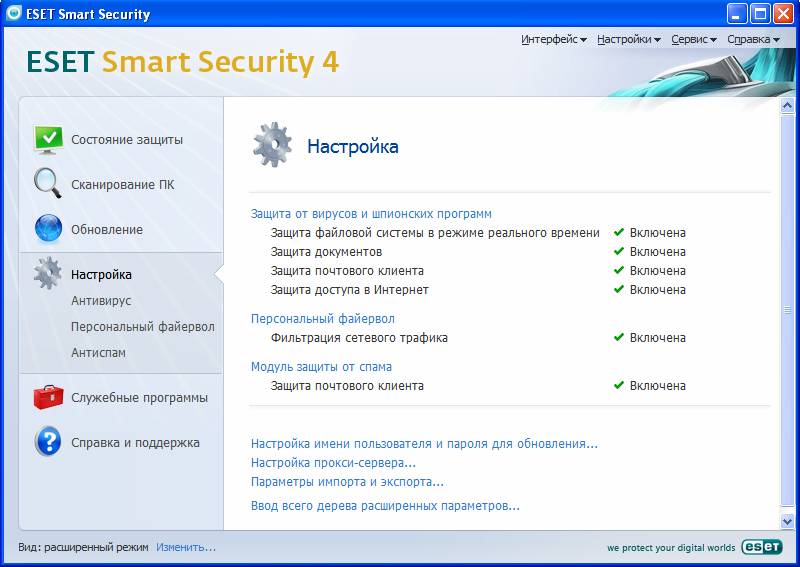
Task: Open the Персональный файервол sidebar subsection
Action: tap(142, 327)
